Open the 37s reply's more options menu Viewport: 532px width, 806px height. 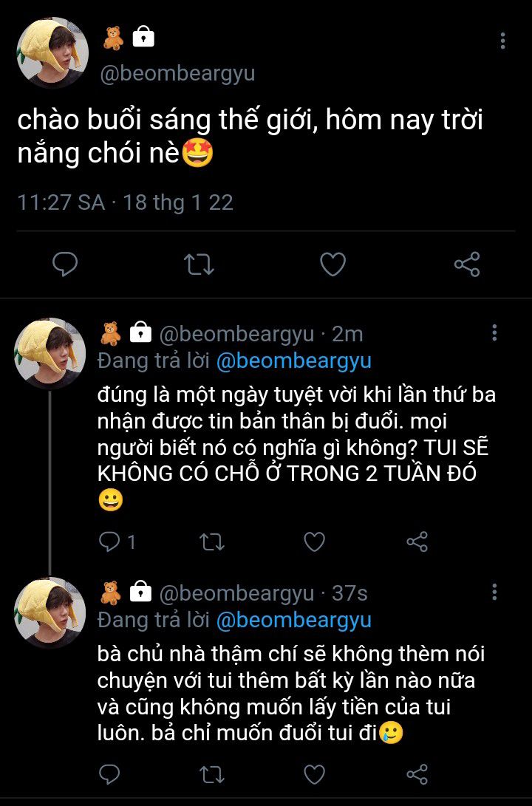494,592
